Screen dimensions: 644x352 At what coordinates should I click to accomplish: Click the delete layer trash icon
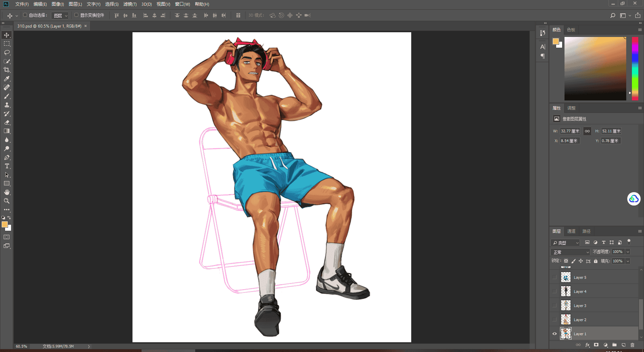pyautogui.click(x=632, y=345)
